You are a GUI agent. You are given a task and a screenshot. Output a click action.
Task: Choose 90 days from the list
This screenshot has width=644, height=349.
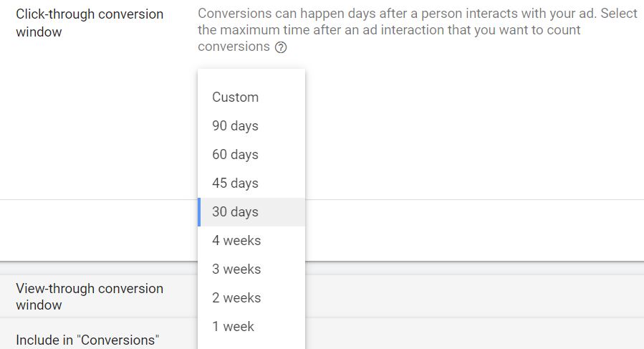tap(235, 126)
